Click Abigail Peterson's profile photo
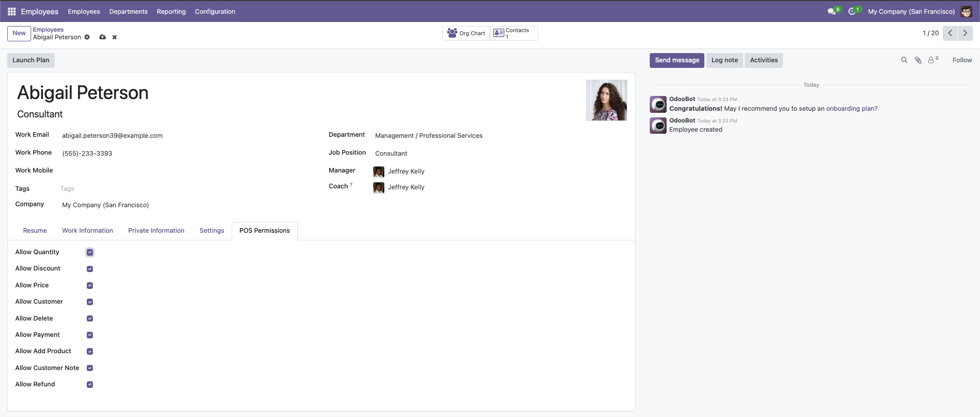980x417 pixels. point(606,100)
